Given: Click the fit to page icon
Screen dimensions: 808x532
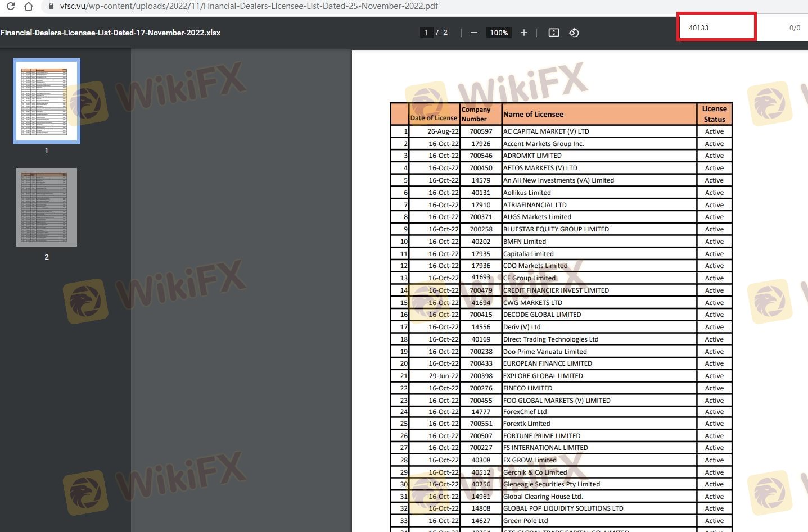Looking at the screenshot, I should click(x=554, y=33).
